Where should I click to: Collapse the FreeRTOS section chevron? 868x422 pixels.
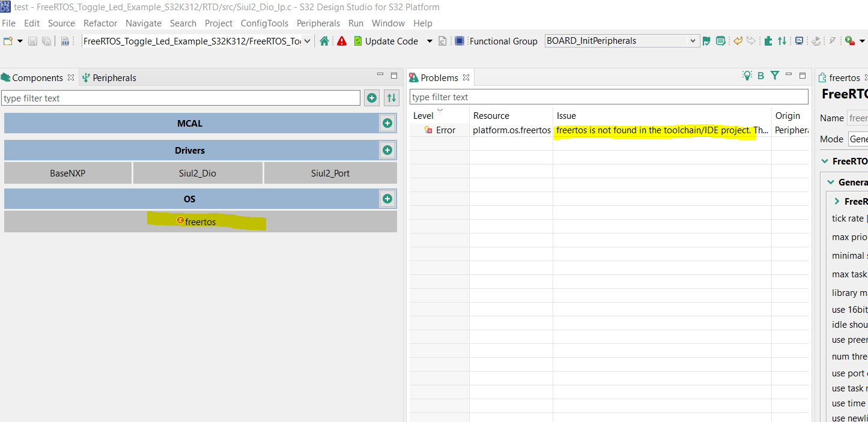pyautogui.click(x=824, y=161)
